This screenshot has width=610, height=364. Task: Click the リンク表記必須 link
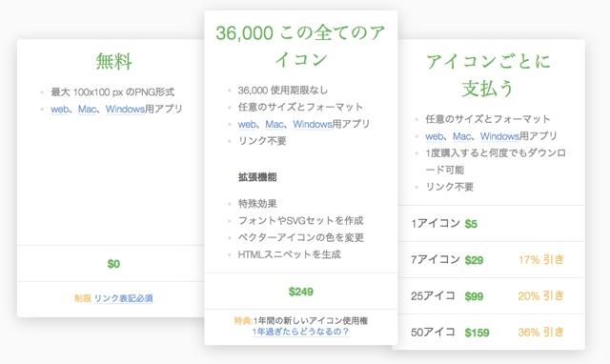(x=123, y=298)
